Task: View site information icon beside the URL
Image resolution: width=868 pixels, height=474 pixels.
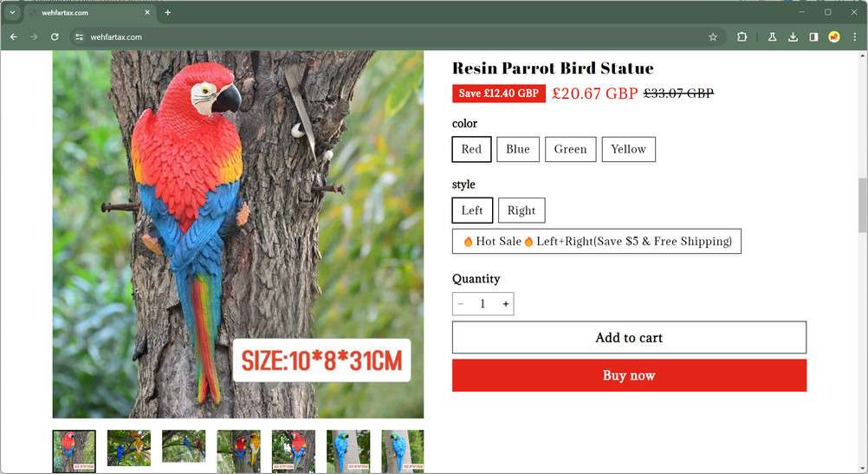Action: coord(79,36)
